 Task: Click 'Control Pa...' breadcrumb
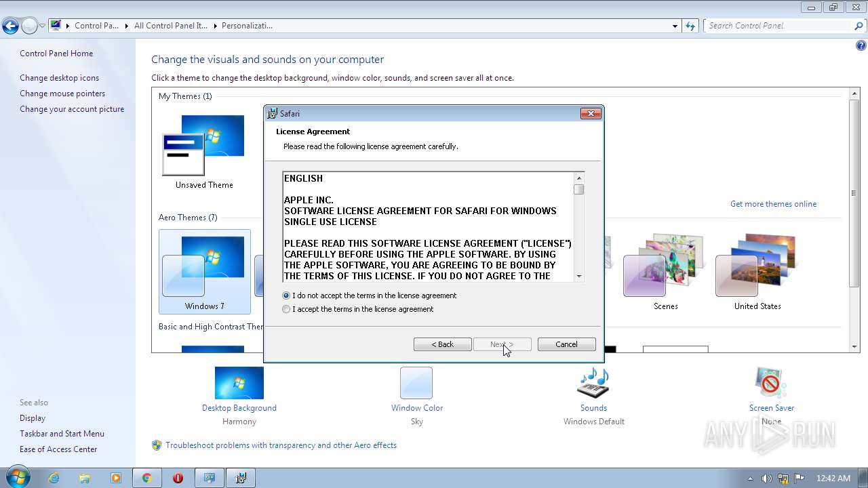(x=96, y=26)
